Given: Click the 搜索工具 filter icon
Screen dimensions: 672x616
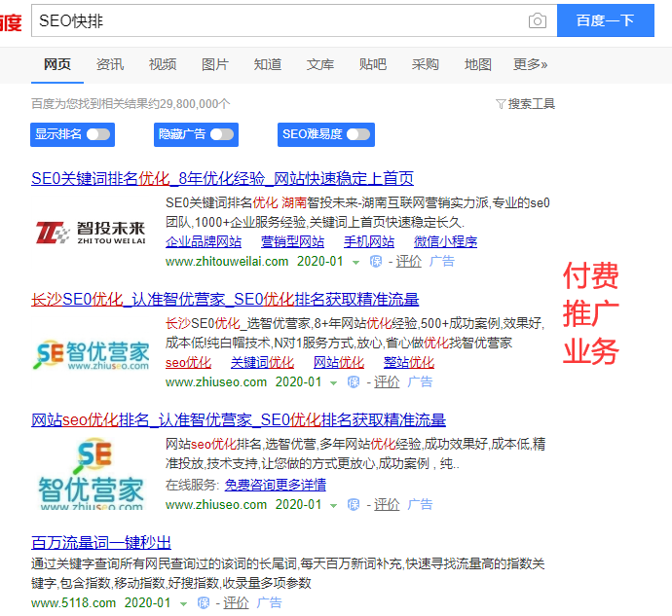Looking at the screenshot, I should pos(501,104).
